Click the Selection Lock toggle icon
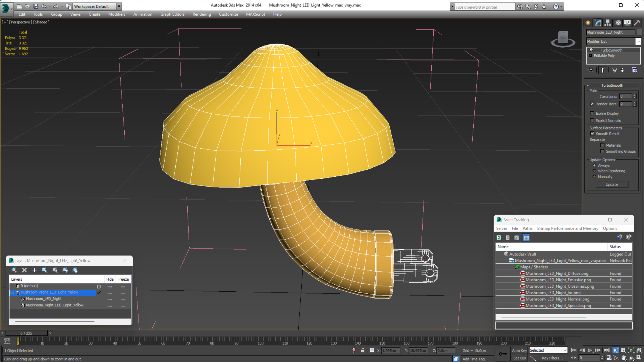Image resolution: width=644 pixels, height=362 pixels. pos(363,350)
